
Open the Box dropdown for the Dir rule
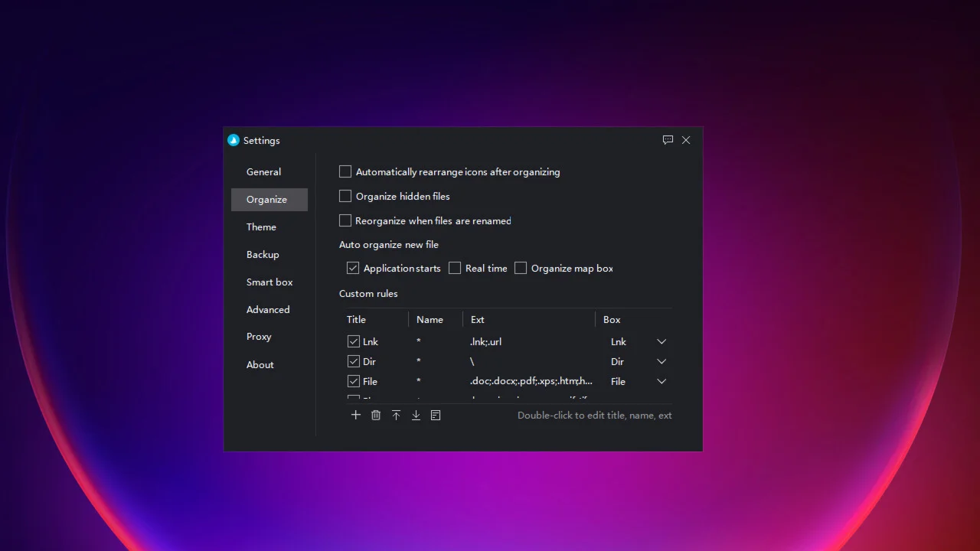click(x=639, y=361)
